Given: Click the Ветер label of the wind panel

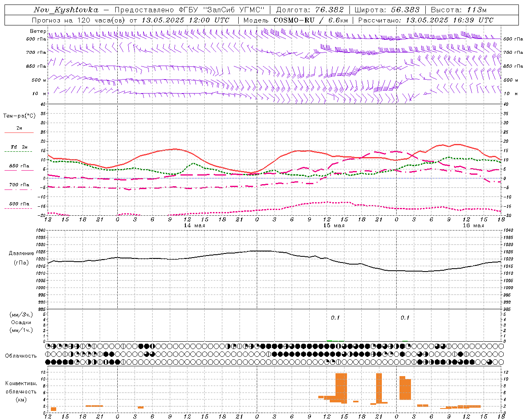Looking at the screenshot, I should tap(38, 31).
